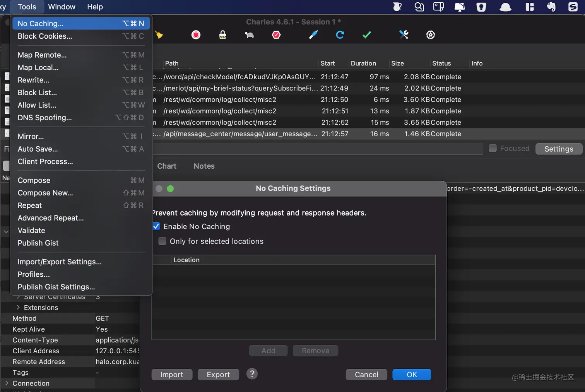
Task: Click Cancel in No Caching Settings
Action: click(x=366, y=375)
